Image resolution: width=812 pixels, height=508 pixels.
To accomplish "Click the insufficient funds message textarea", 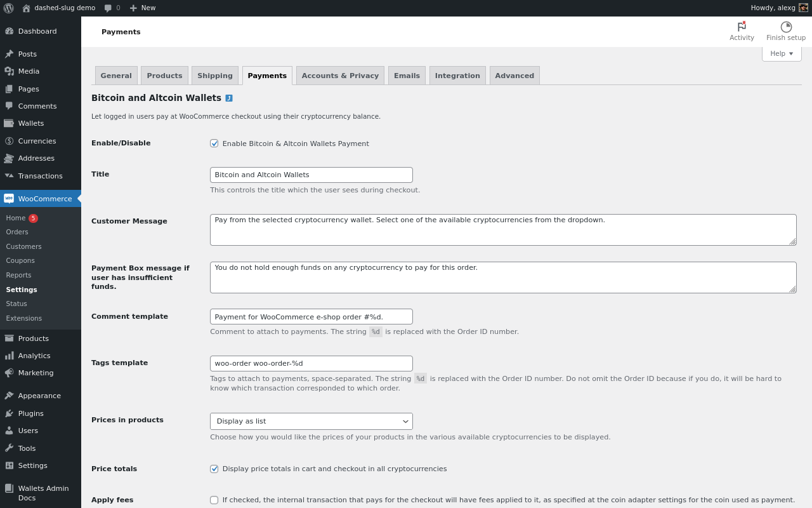I will pyautogui.click(x=503, y=277).
